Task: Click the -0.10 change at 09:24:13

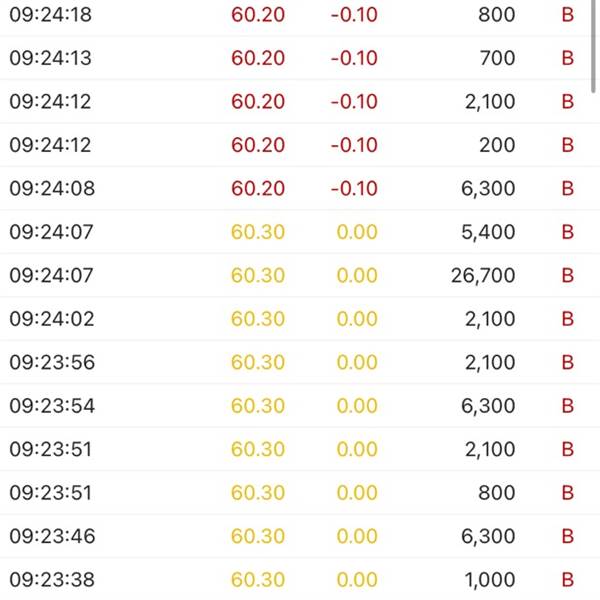Action: (x=354, y=58)
